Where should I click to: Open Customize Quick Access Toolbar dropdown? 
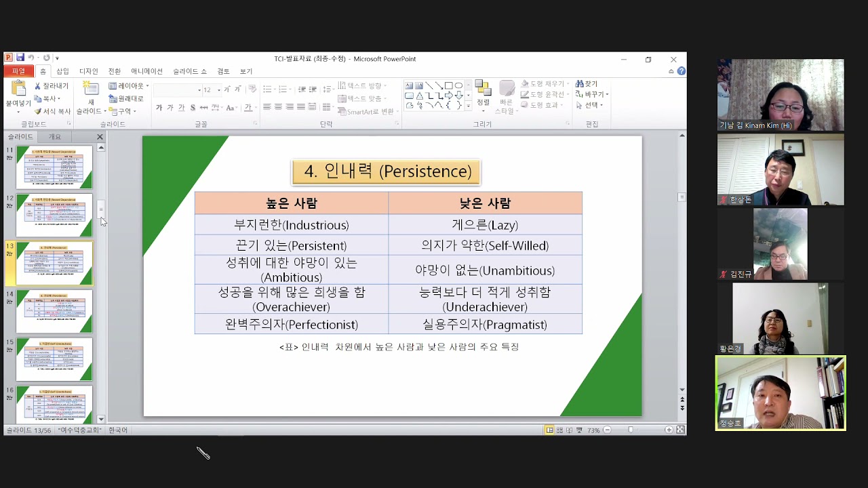(57, 58)
